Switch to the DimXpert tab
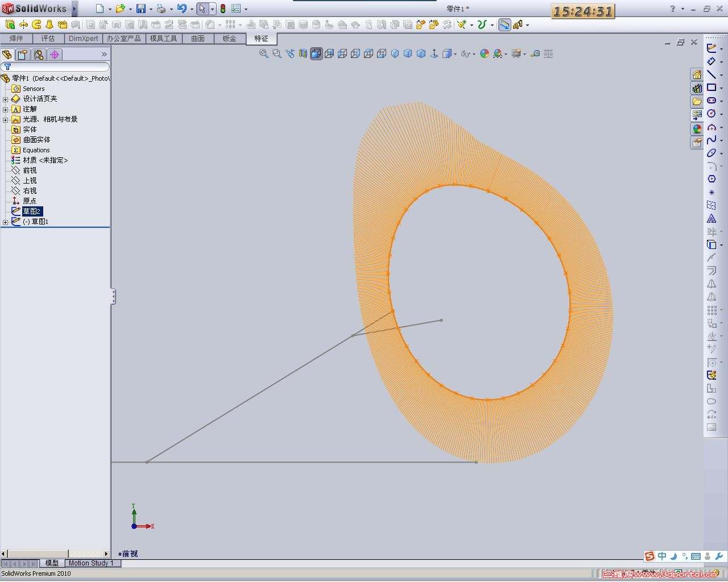The width and height of the screenshot is (728, 582). (83, 39)
